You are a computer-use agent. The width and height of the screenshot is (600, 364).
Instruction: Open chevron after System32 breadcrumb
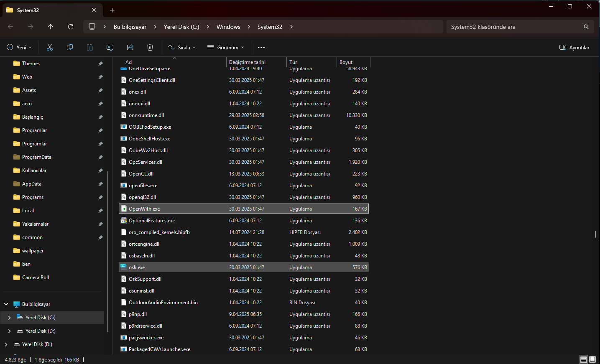291,27
